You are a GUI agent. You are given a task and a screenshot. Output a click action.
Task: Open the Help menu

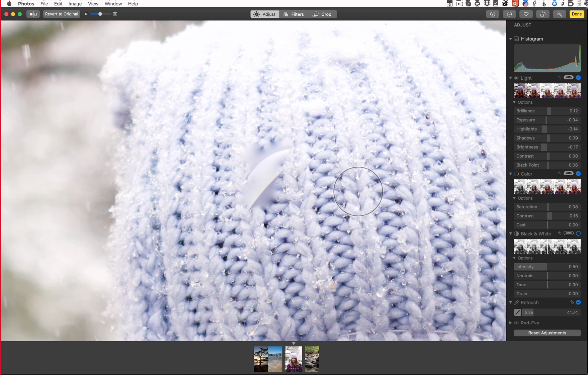133,4
